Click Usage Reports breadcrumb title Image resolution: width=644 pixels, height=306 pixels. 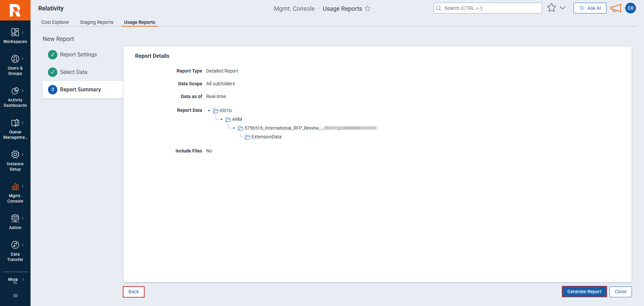pos(342,9)
